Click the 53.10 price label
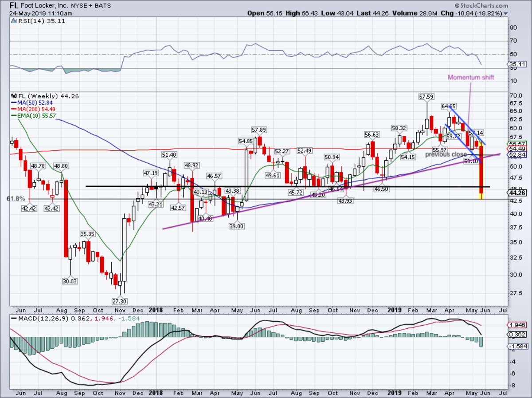The image size is (532, 398). click(471, 162)
